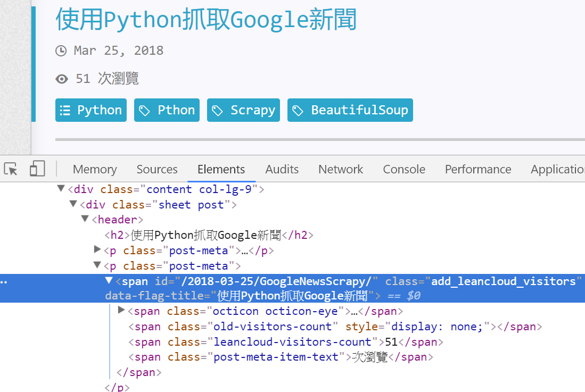
Task: Click the post title 使用Python抓取Google新聞
Action: (x=206, y=19)
